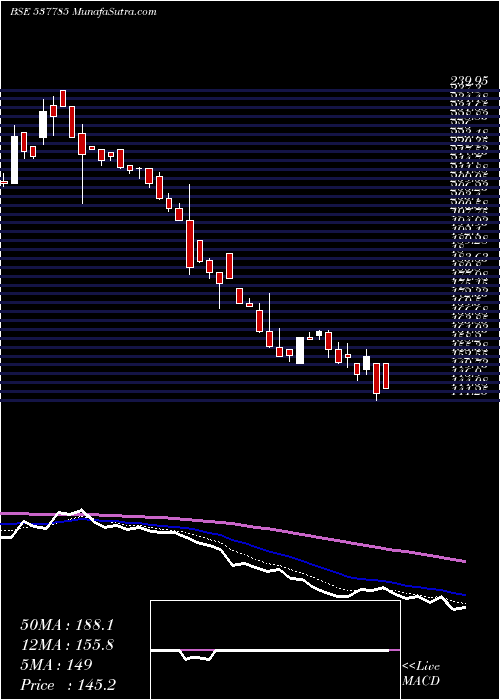Click the 239.95 top price label
The image size is (500, 700).
tap(467, 83)
